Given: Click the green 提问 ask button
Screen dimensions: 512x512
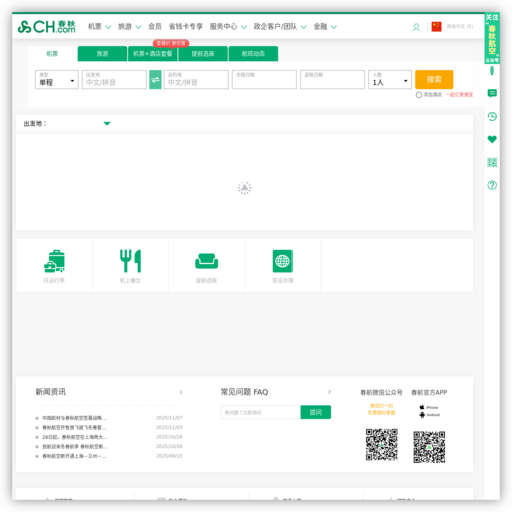Looking at the screenshot, I should [x=316, y=412].
